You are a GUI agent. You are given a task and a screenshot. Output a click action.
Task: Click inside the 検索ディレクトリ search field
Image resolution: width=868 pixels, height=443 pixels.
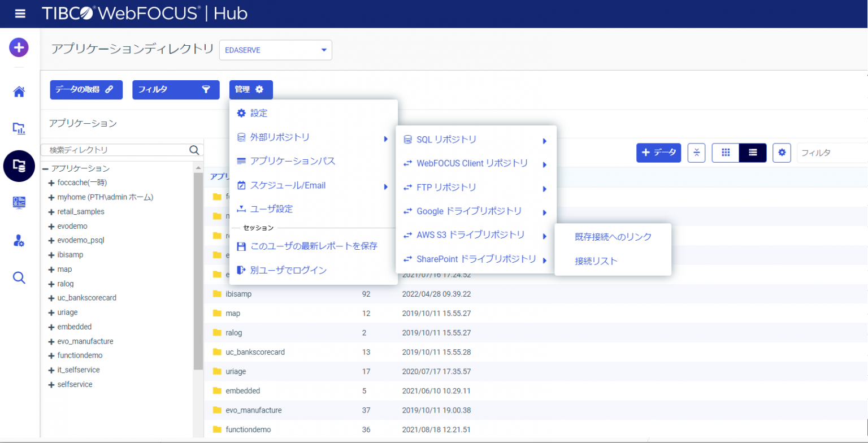pyautogui.click(x=113, y=150)
